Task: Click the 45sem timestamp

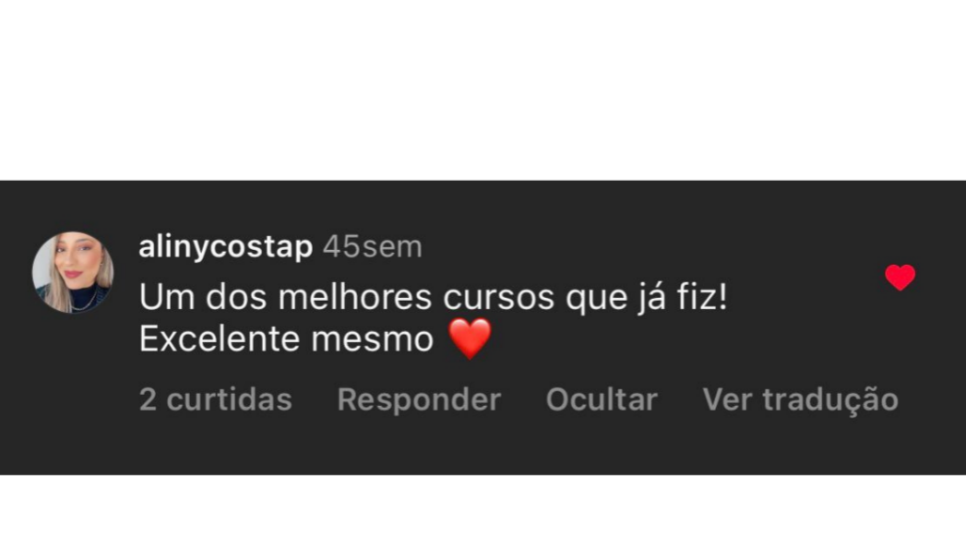Action: [x=373, y=247]
